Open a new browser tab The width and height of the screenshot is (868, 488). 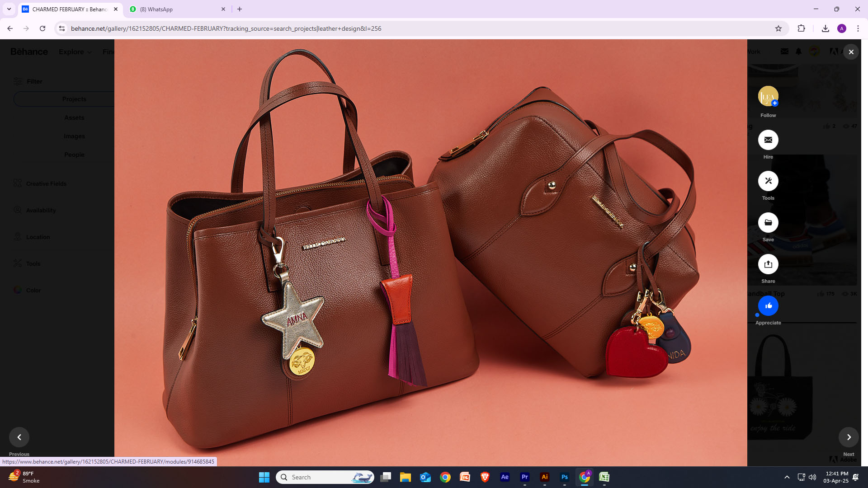click(240, 9)
